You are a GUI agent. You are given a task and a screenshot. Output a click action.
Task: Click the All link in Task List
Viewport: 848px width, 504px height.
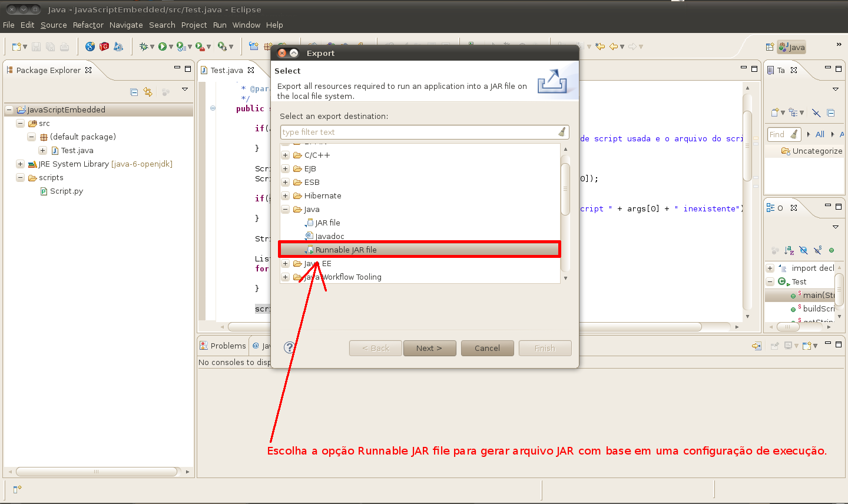tap(820, 134)
